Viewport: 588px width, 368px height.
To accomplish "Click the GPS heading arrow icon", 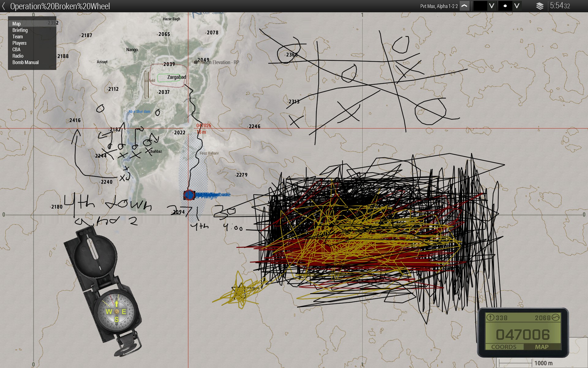I will (490, 317).
